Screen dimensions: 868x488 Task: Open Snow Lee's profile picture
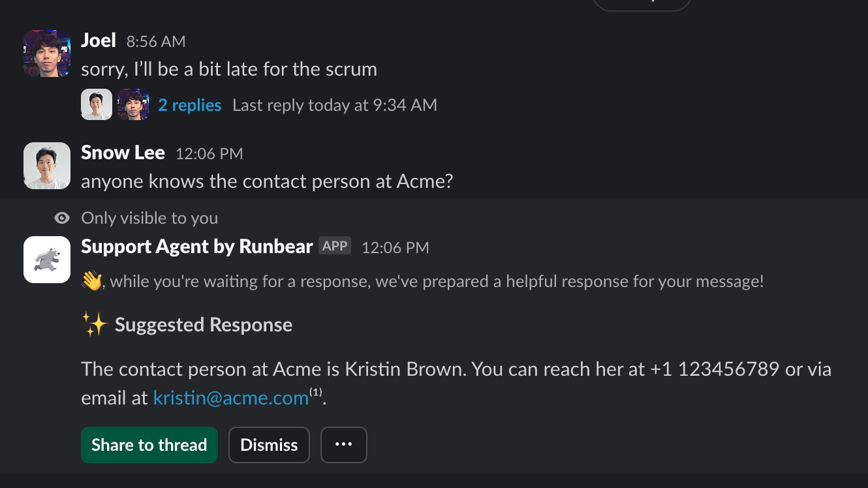click(x=47, y=166)
